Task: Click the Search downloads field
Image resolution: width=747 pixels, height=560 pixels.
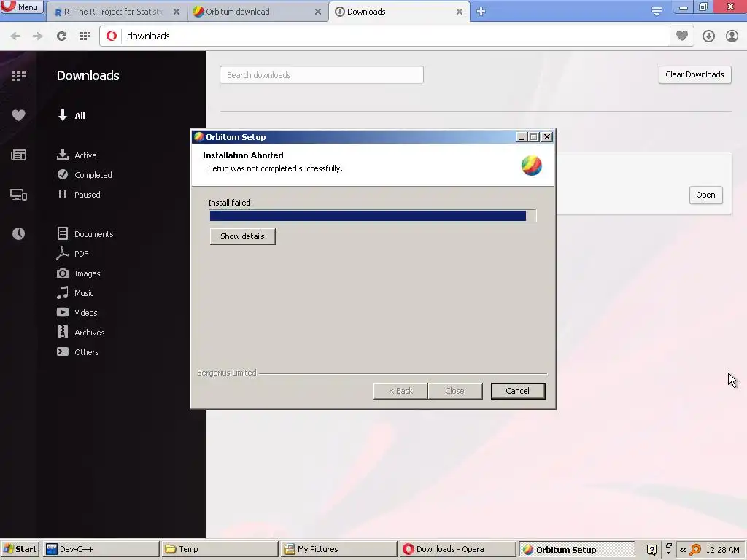Action: (322, 75)
